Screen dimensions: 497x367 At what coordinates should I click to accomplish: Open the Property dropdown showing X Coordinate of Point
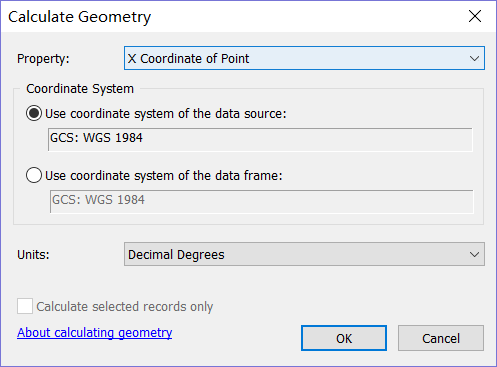304,58
